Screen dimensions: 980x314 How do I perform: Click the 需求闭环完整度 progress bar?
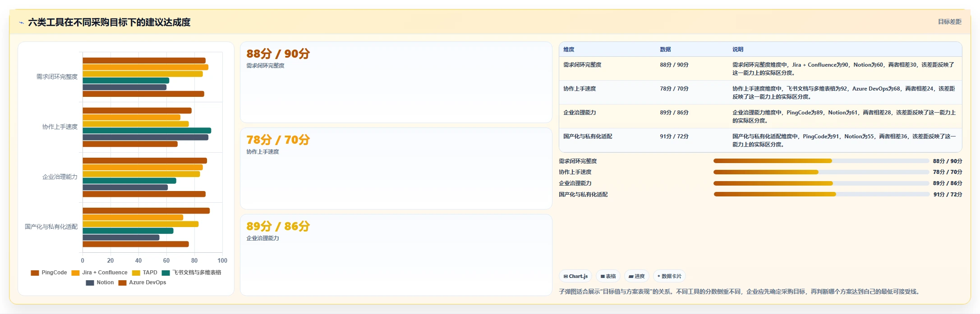[821, 161]
